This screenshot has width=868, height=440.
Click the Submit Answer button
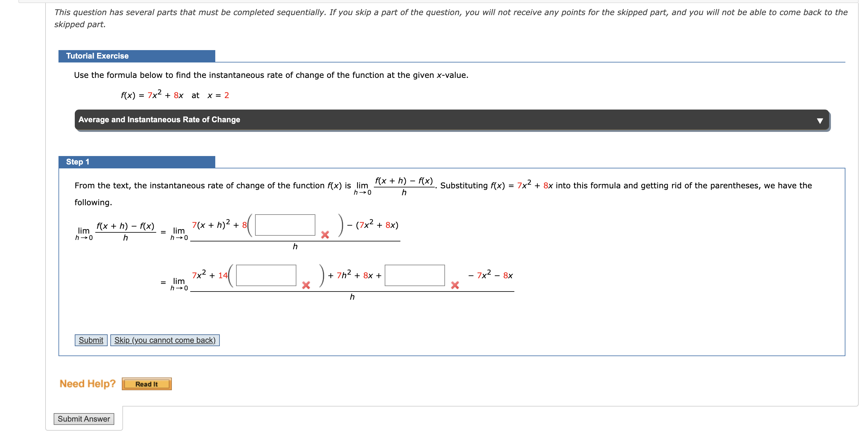[x=84, y=419]
